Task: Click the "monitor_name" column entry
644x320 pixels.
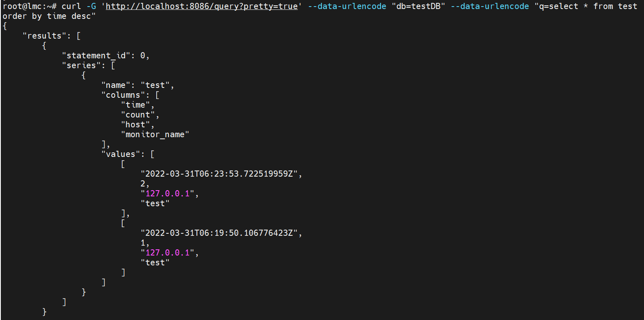Action: point(155,134)
